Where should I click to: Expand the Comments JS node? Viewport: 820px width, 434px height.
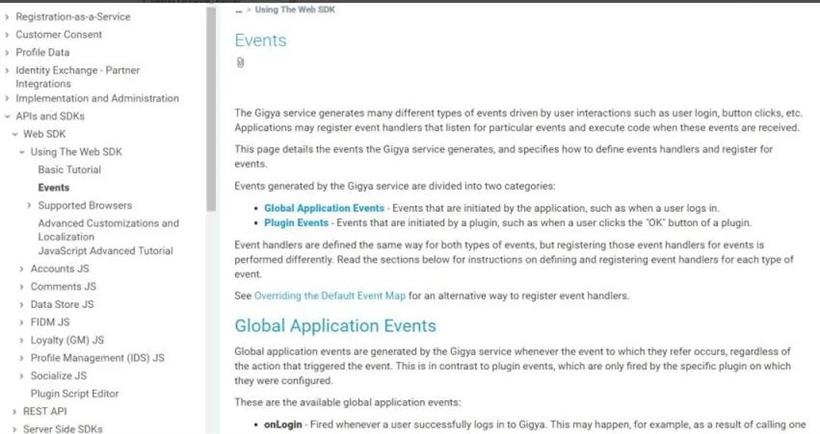pos(21,287)
